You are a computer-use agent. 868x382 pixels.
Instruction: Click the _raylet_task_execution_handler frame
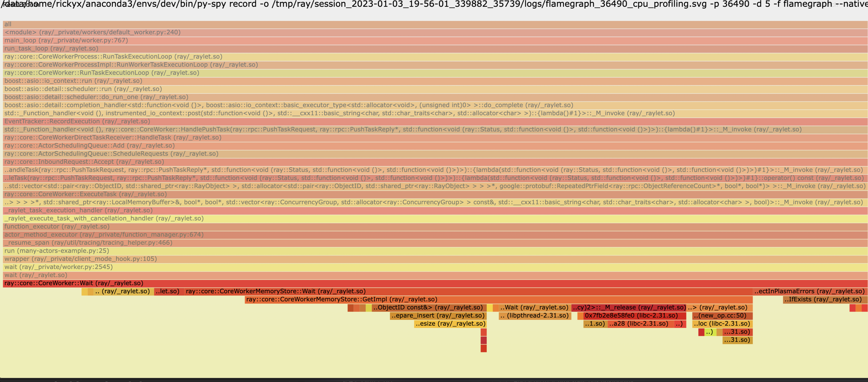click(x=434, y=210)
